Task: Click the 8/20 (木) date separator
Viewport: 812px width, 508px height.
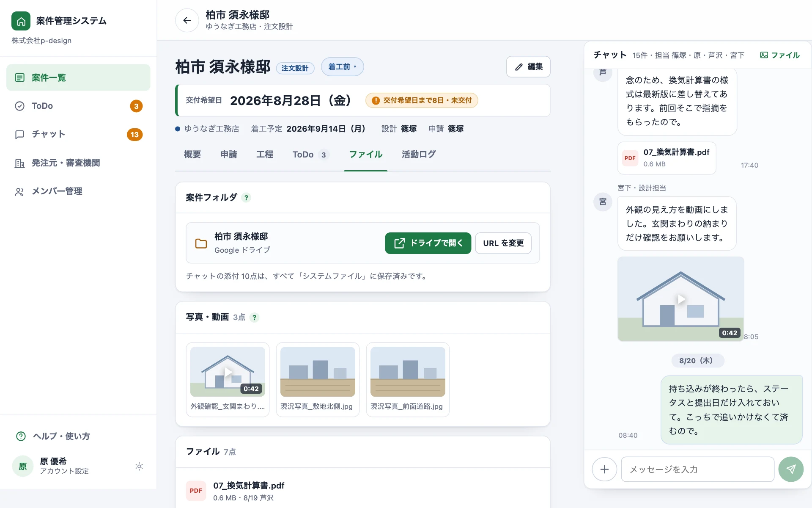Action: (698, 361)
